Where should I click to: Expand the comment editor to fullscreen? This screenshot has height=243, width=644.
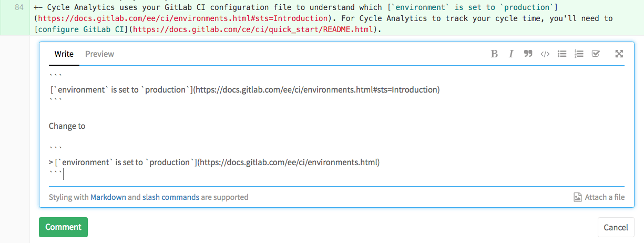click(619, 54)
